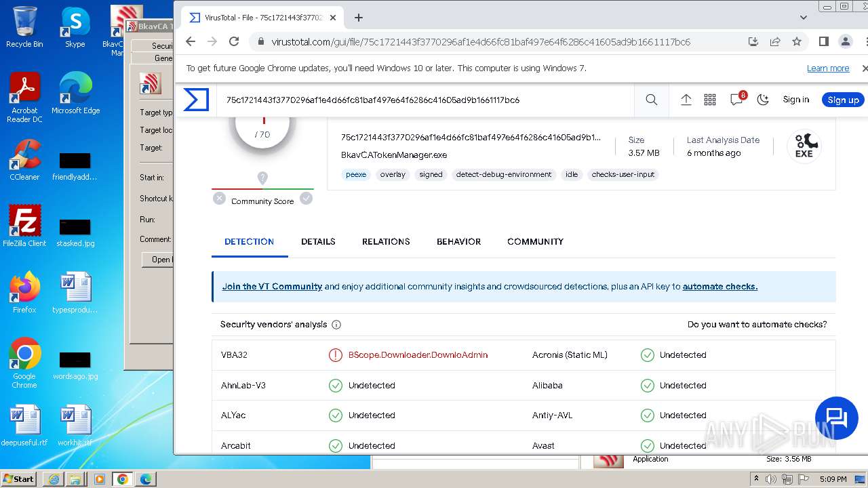Switch to the RELATIONS tab
Screen dimensions: 868x488
pos(386,241)
